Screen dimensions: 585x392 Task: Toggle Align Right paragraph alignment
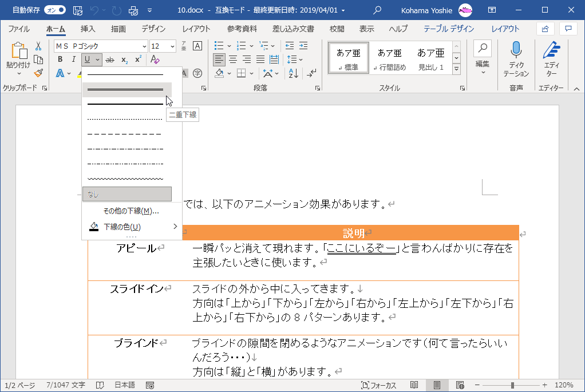pos(247,60)
